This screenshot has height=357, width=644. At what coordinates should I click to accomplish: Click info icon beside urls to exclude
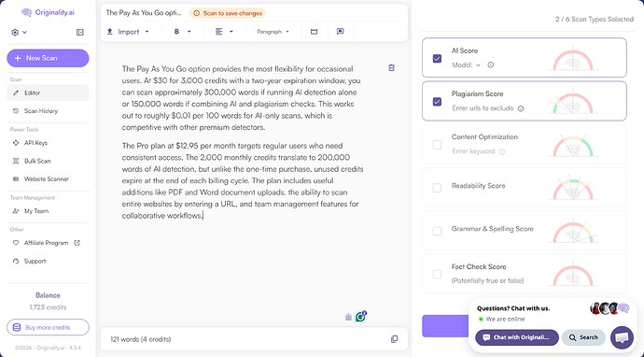521,108
